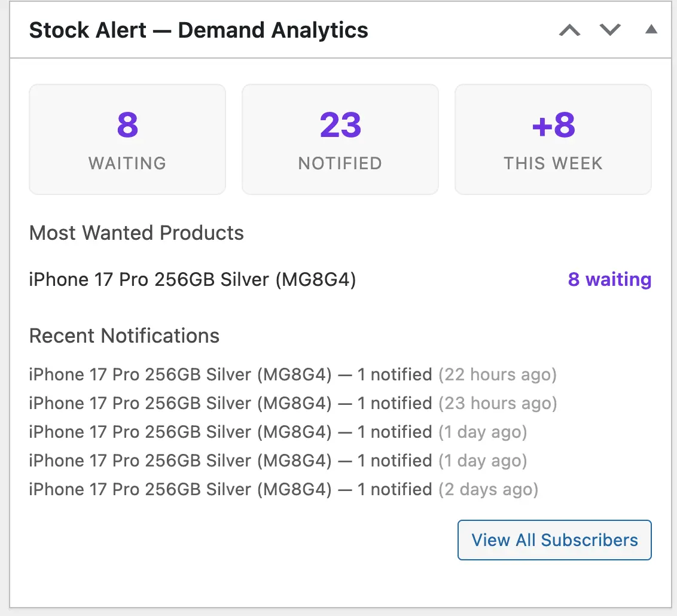The image size is (677, 616).
Task: Click the purple 23 in NOTIFIED card
Action: click(x=340, y=124)
